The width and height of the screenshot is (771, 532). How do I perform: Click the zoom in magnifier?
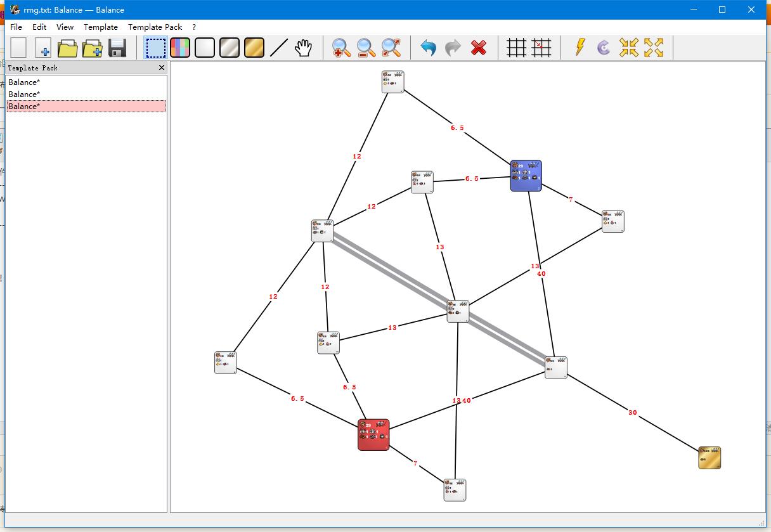pyautogui.click(x=341, y=48)
